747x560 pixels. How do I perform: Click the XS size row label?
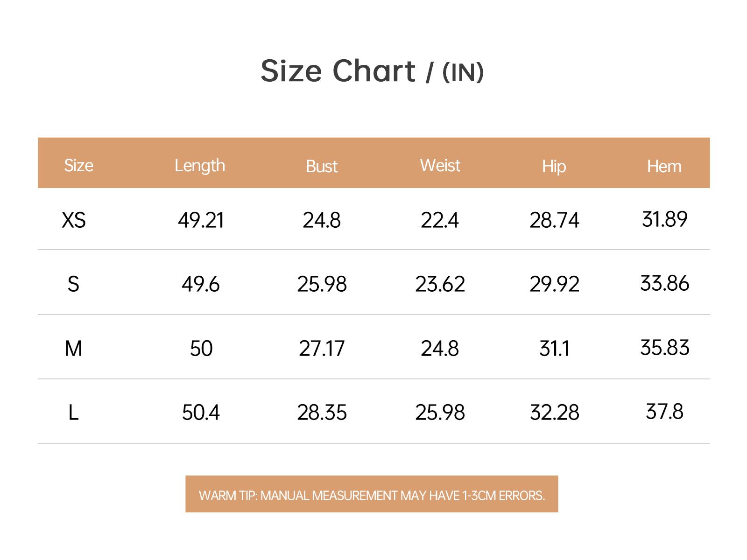pos(74,220)
